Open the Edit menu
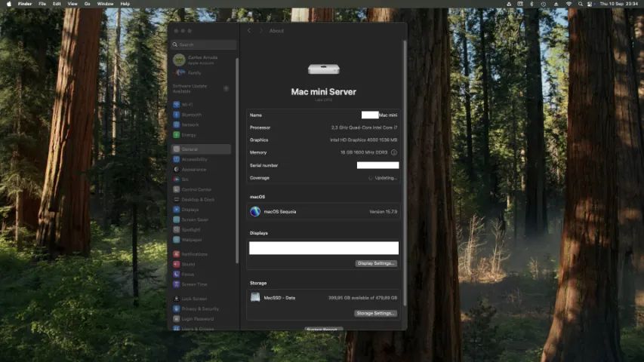This screenshot has width=644, height=362. pos(57,4)
